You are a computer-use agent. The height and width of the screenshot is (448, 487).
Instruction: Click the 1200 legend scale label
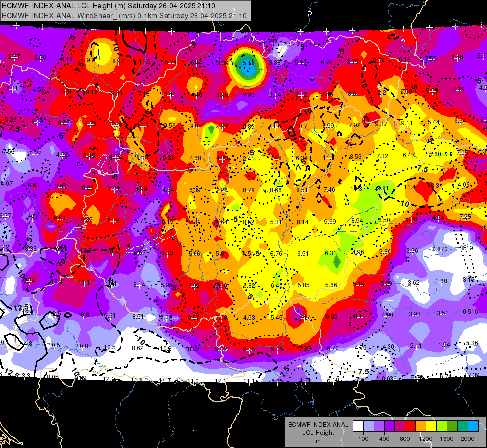(426, 439)
